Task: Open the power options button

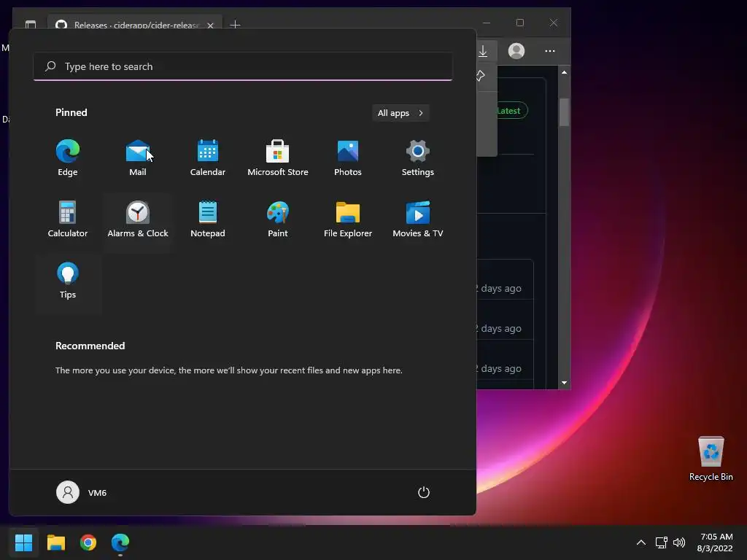Action: tap(424, 492)
